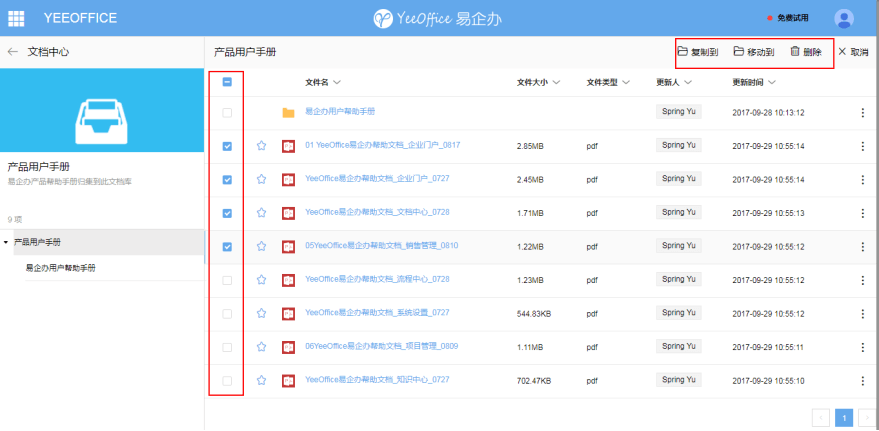
Task: Click the PDF icon of 流程中心_0728 file
Action: pyautogui.click(x=289, y=280)
